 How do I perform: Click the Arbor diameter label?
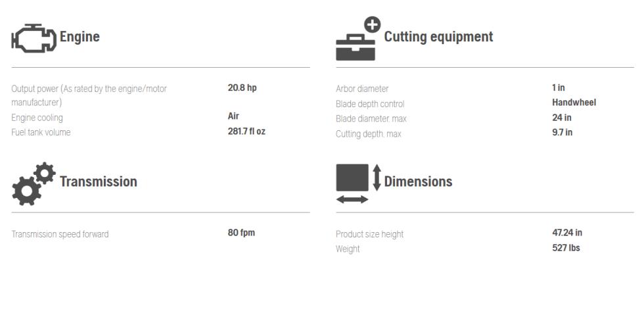point(362,89)
